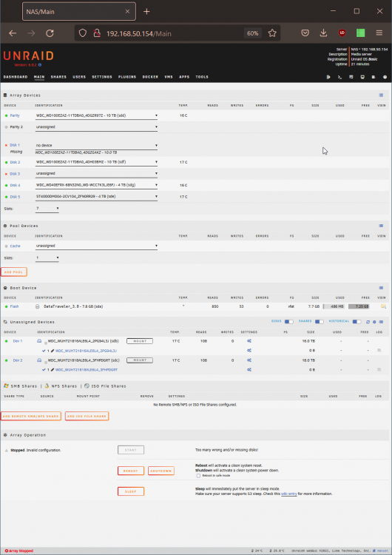Screen dimensions: 392x555
Task: Open settings gears for Dev 2 disk
Action: coord(249,360)
